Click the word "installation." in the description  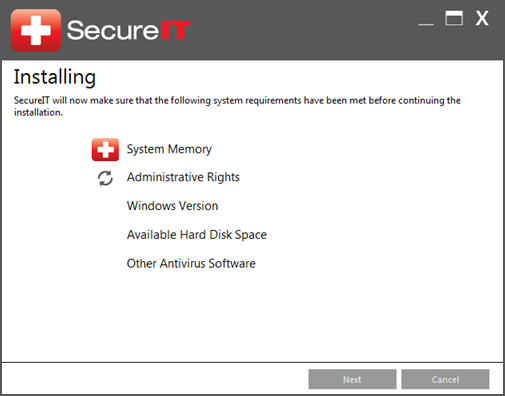[x=38, y=112]
